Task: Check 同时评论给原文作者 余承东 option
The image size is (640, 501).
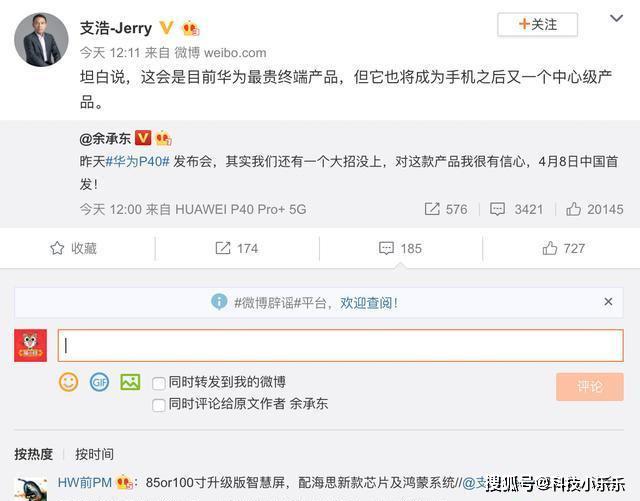Action: click(159, 404)
